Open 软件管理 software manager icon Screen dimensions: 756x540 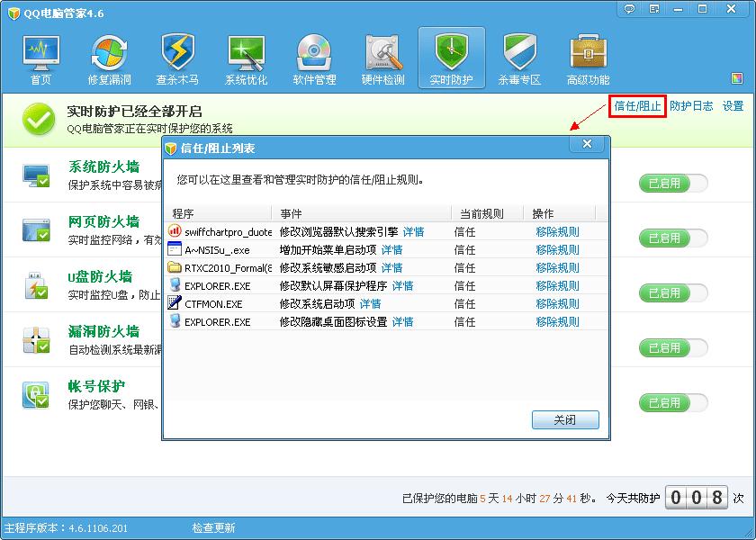(314, 61)
